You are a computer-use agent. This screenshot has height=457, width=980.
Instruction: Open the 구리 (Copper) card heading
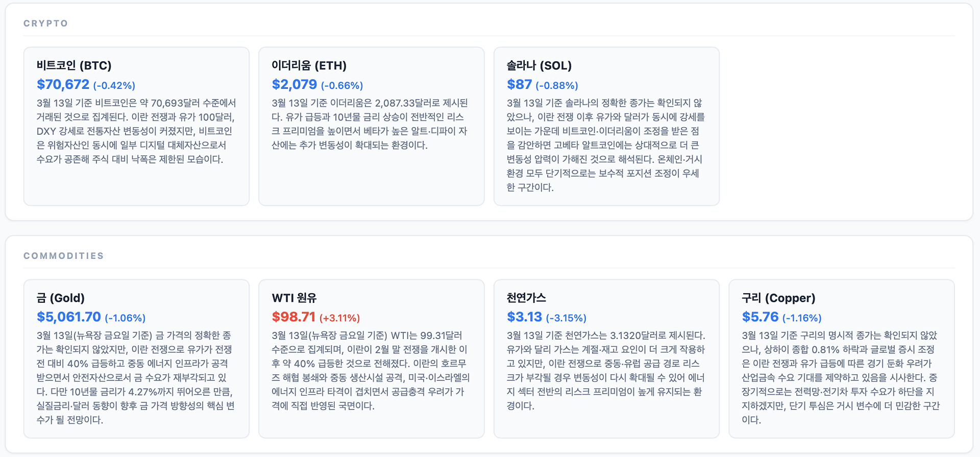coord(778,298)
